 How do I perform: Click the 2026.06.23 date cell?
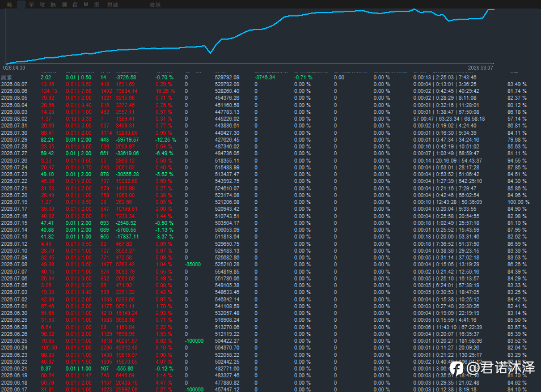pyautogui.click(x=14, y=355)
